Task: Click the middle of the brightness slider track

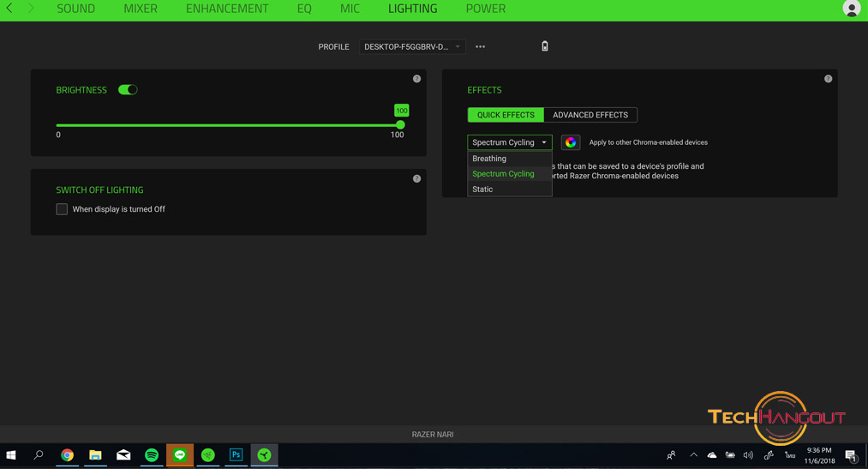Action: [228, 125]
